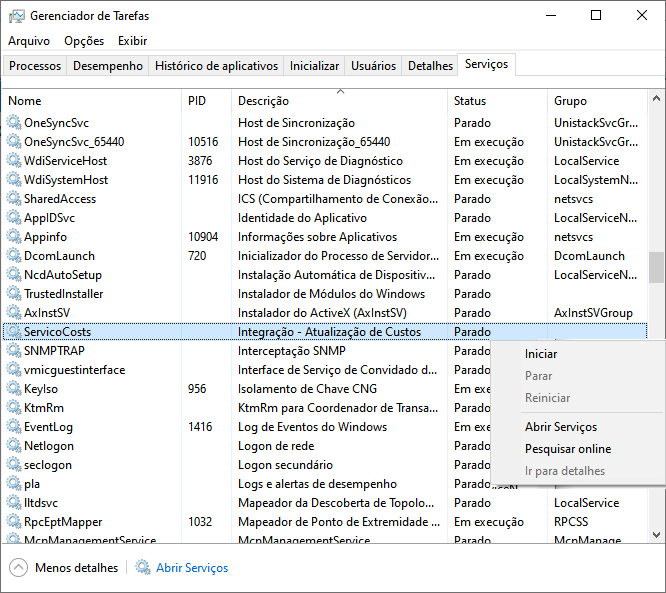
Task: Choose Pesquisar online in the context menu
Action: pyautogui.click(x=568, y=449)
